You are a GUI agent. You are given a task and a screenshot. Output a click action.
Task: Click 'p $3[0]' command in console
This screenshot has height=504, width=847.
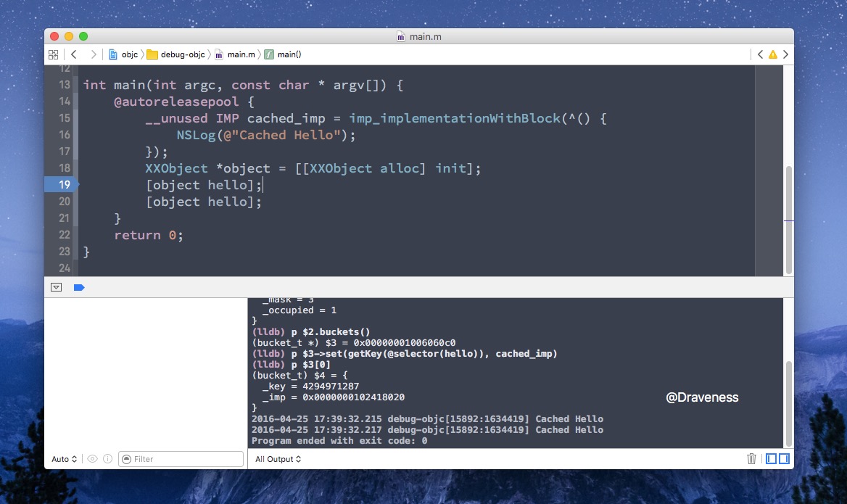coord(310,365)
